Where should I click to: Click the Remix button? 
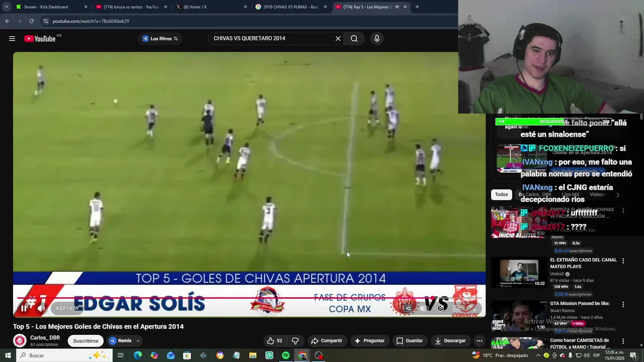[x=121, y=341]
